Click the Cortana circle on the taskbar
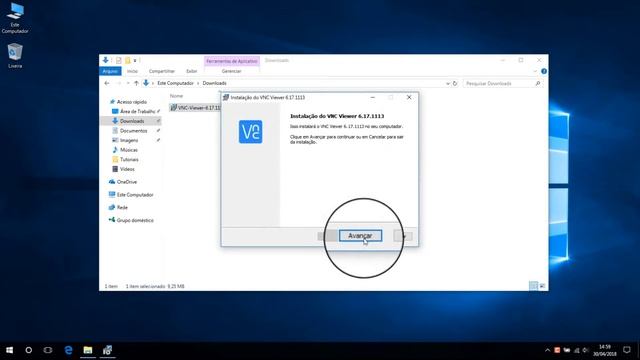This screenshot has width=640, height=360. click(x=29, y=350)
